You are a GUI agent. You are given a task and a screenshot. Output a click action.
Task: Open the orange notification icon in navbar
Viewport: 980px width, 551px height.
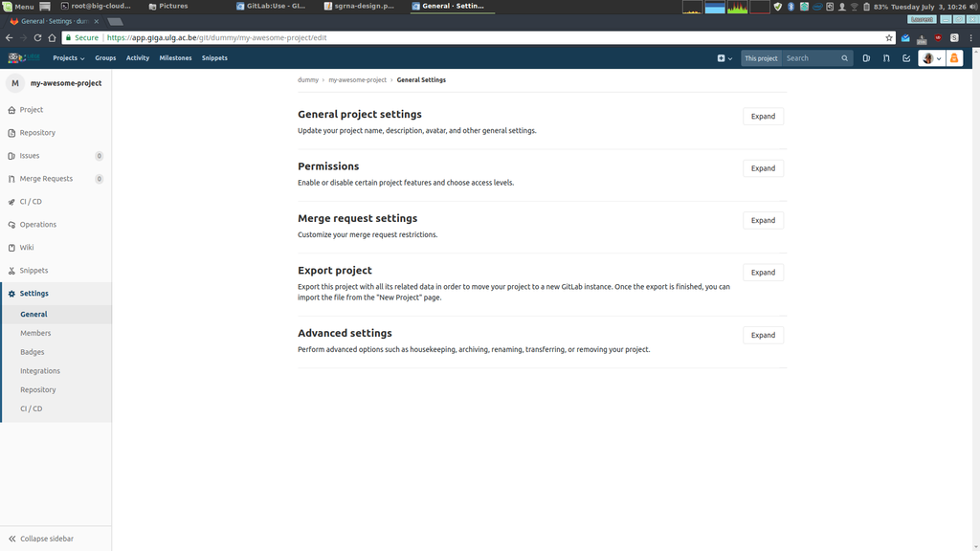pyautogui.click(x=954, y=58)
